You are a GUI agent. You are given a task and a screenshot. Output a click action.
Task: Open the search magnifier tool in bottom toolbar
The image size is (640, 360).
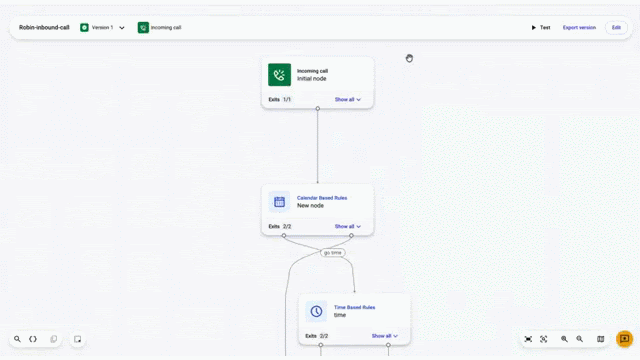pyautogui.click(x=17, y=339)
